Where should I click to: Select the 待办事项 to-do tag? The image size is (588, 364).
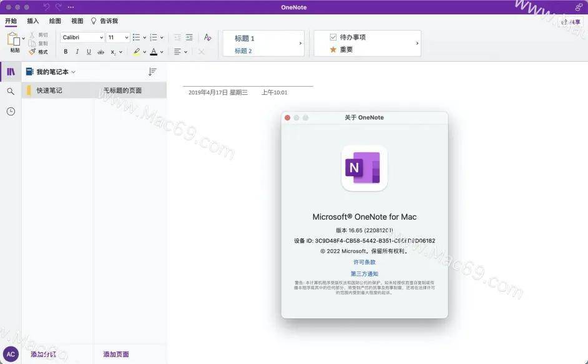click(x=348, y=37)
